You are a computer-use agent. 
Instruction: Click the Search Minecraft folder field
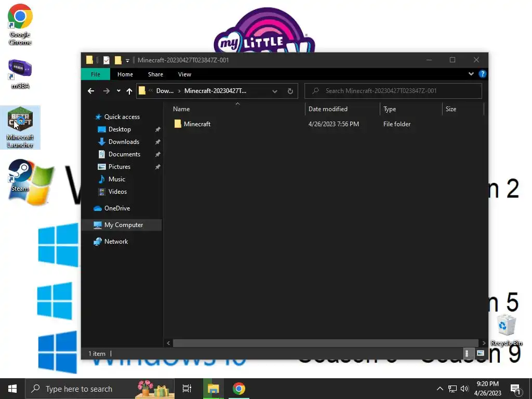(393, 91)
